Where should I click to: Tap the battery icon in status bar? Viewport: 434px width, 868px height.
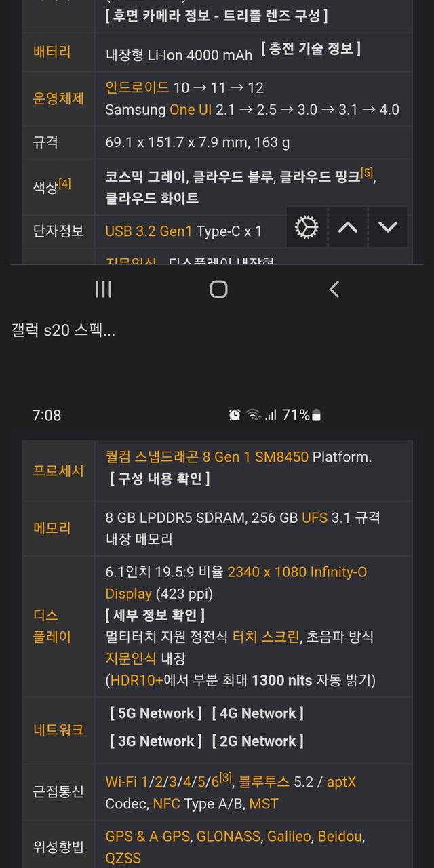pos(316,415)
